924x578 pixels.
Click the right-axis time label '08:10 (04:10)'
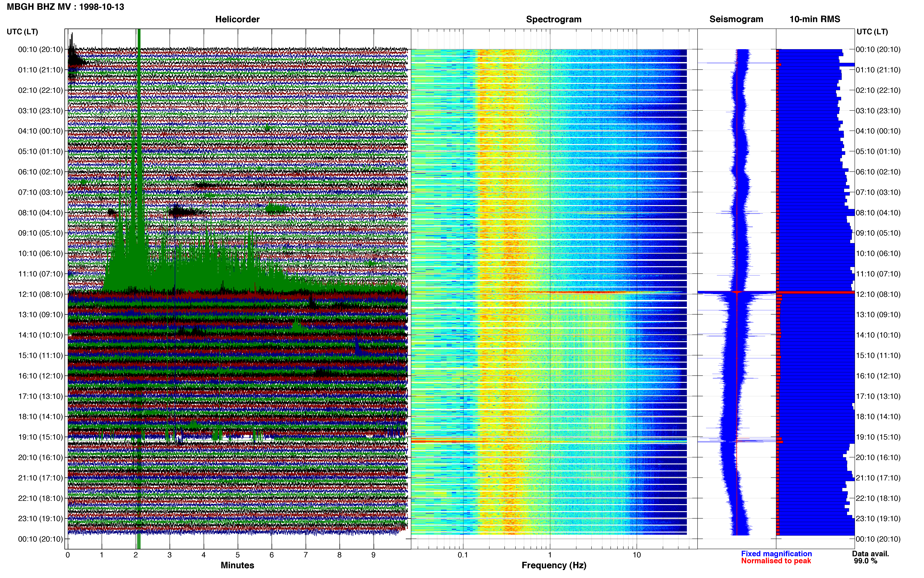pyautogui.click(x=878, y=212)
